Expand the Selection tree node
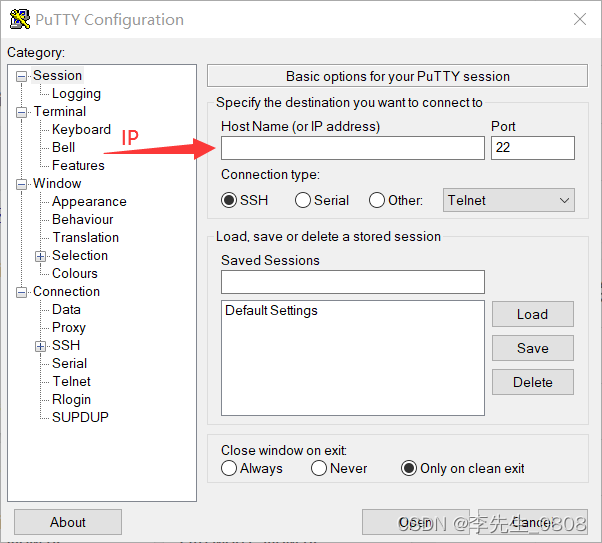Image resolution: width=602 pixels, height=543 pixels. pyautogui.click(x=41, y=256)
